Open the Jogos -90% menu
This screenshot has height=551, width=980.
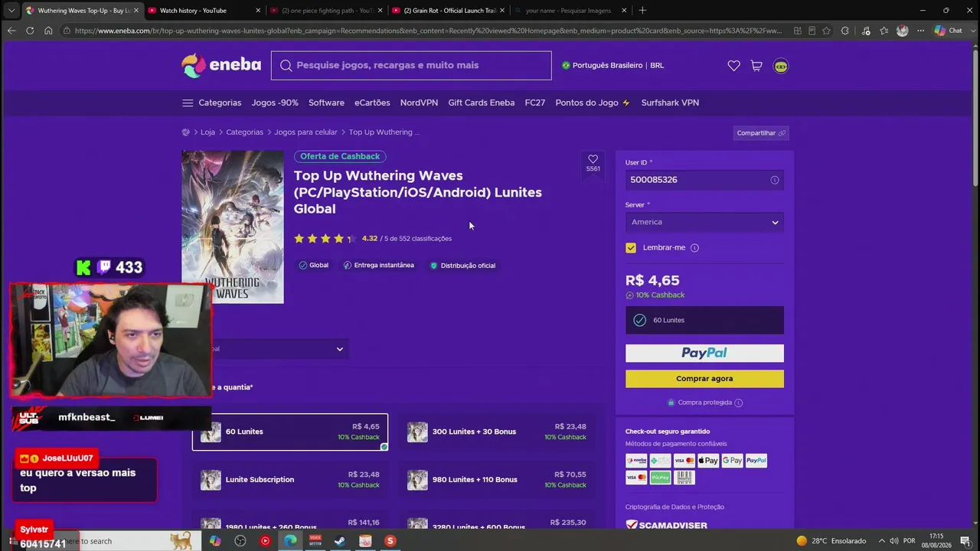(275, 103)
